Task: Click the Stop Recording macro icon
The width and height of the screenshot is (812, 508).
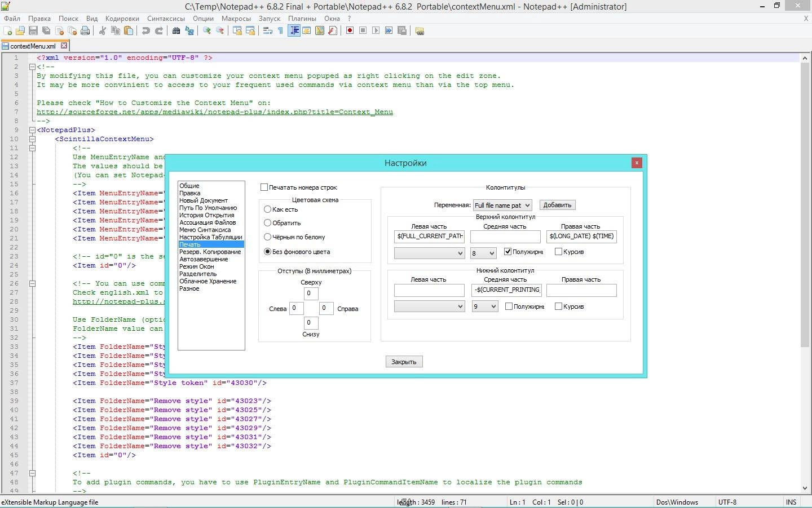Action: (x=363, y=30)
